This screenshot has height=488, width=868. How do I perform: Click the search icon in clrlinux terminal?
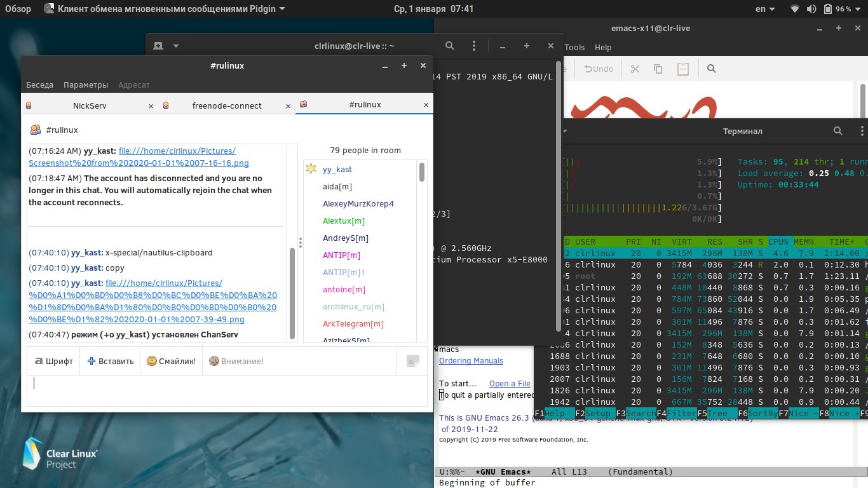pyautogui.click(x=449, y=46)
